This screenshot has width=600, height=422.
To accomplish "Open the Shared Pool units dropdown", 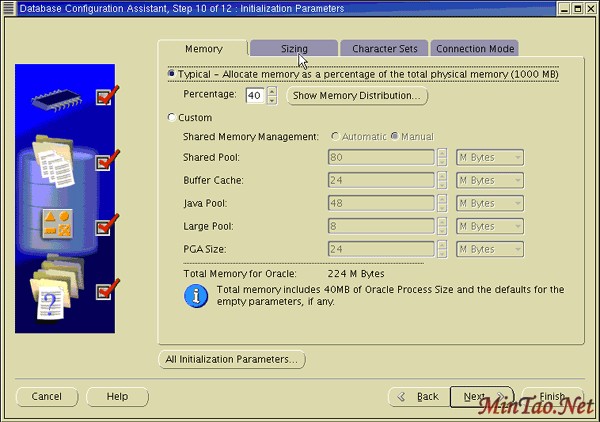I will 489,157.
